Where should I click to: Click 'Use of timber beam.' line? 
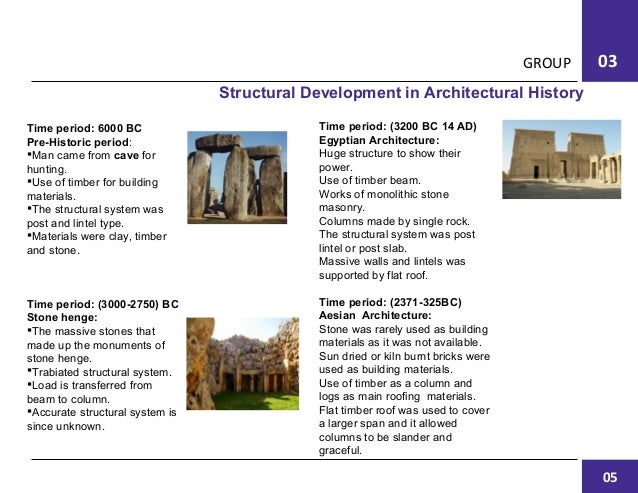(x=370, y=180)
